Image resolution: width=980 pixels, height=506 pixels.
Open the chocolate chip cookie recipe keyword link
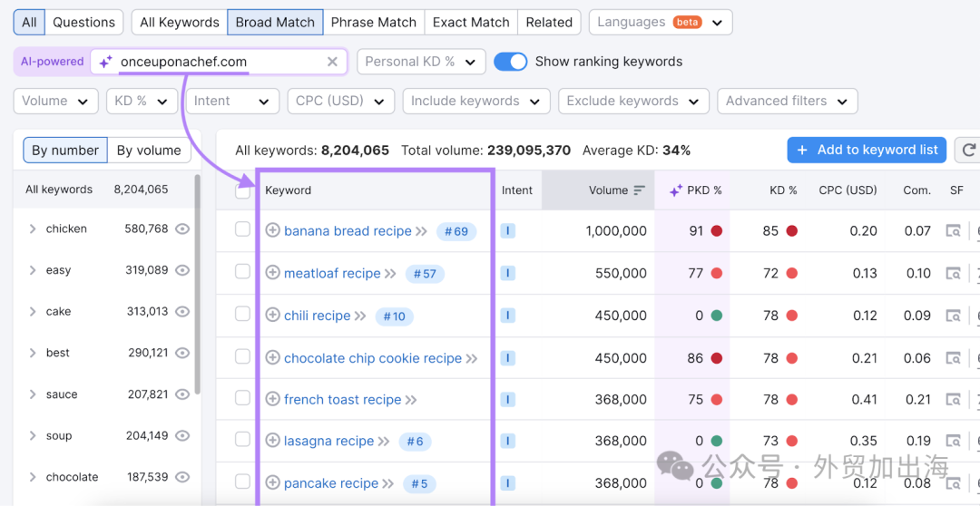pyautogui.click(x=373, y=358)
